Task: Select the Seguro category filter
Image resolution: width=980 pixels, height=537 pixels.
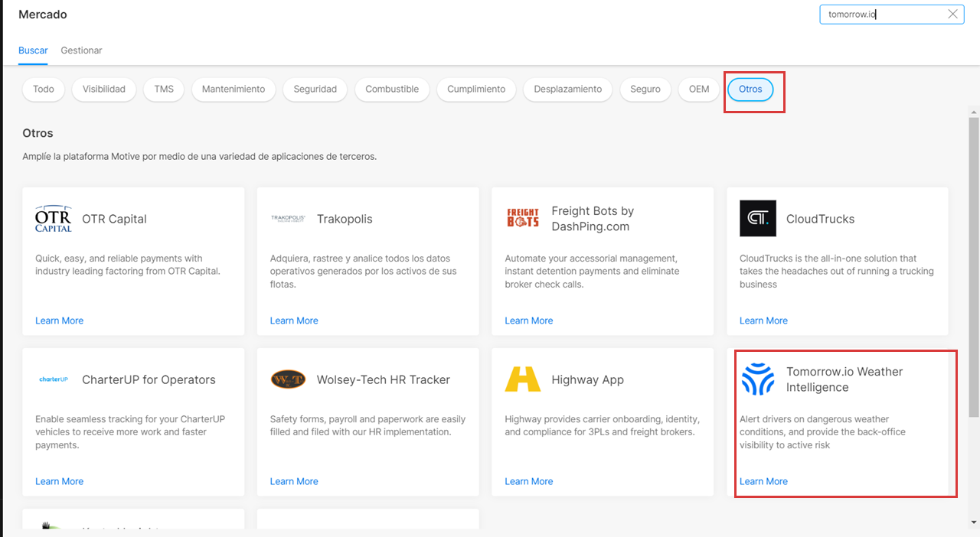Action: point(645,89)
